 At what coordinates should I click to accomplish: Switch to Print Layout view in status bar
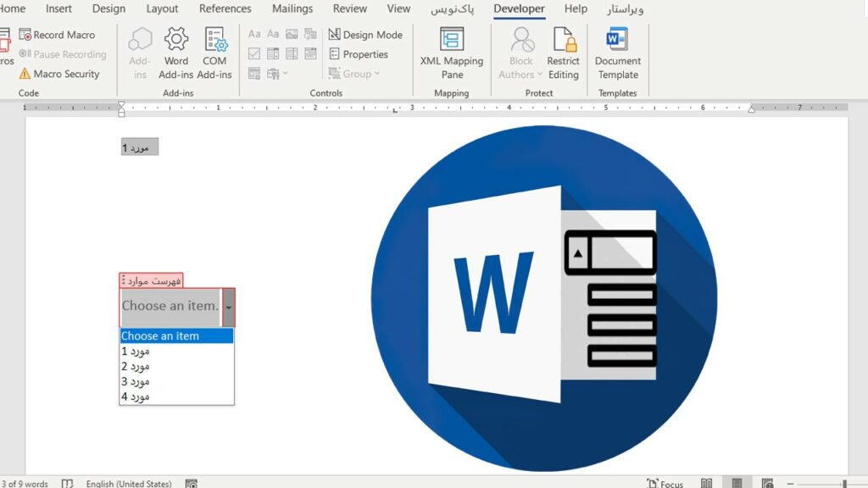point(737,483)
